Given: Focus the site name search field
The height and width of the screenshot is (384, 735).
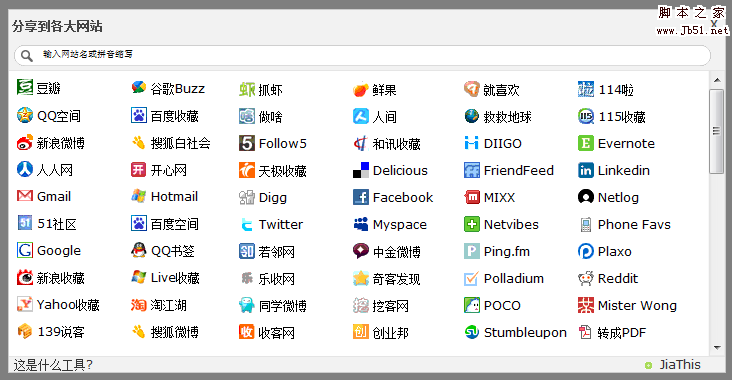Looking at the screenshot, I should tap(362, 55).
